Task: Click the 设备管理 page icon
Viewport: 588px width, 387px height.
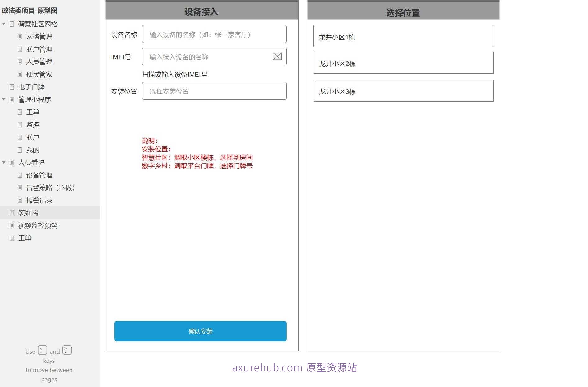Action: pyautogui.click(x=20, y=175)
